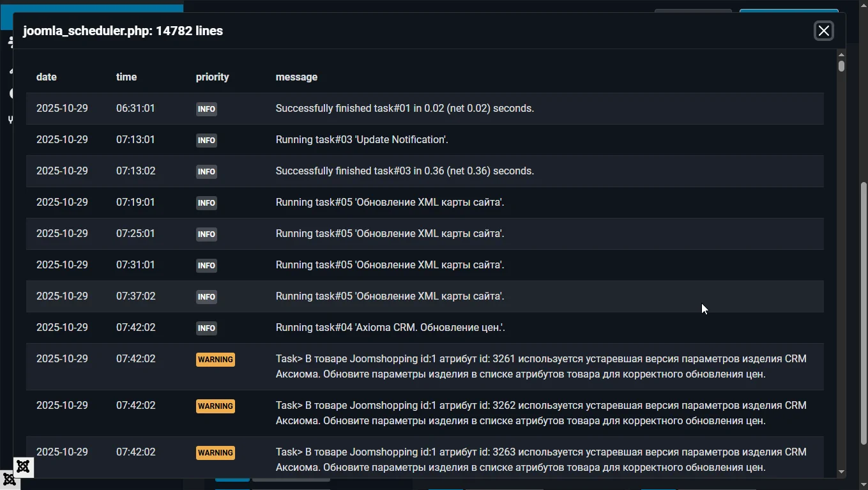Select 'Successfully finished task#03' log message
868x490 pixels.
[404, 171]
